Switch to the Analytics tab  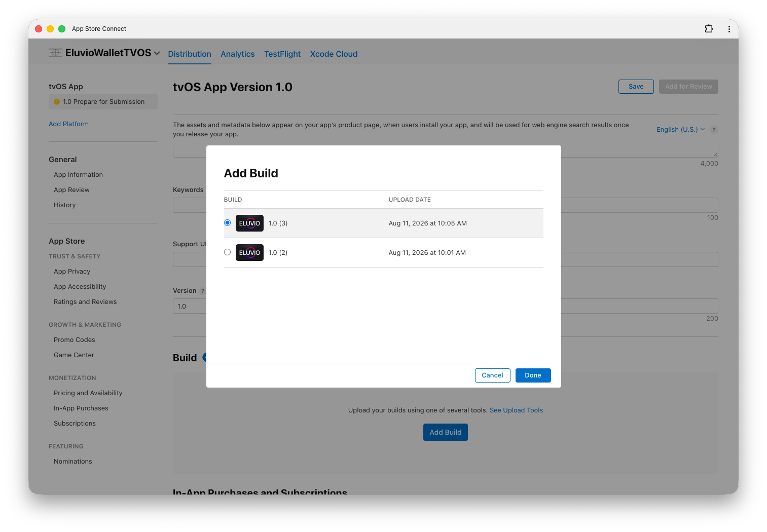point(238,54)
